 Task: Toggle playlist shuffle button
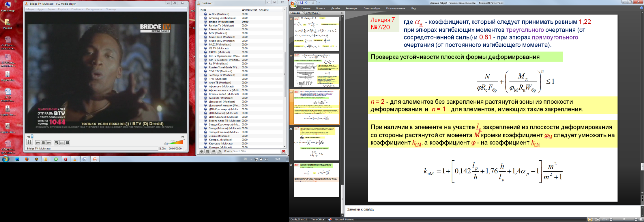pyautogui.click(x=207, y=151)
